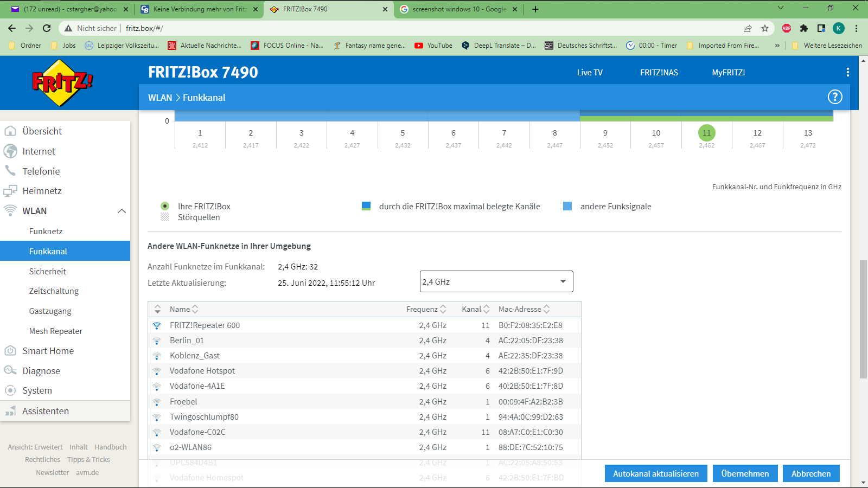Open the Chrome profile avatar K
Image resolution: width=868 pixels, height=488 pixels.
click(x=839, y=28)
